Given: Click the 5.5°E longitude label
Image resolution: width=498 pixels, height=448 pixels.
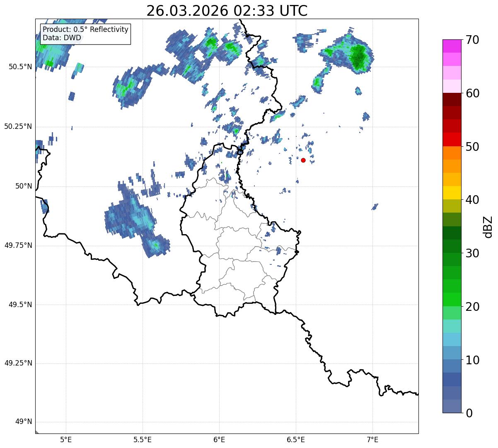Looking at the screenshot, I should [143, 440].
